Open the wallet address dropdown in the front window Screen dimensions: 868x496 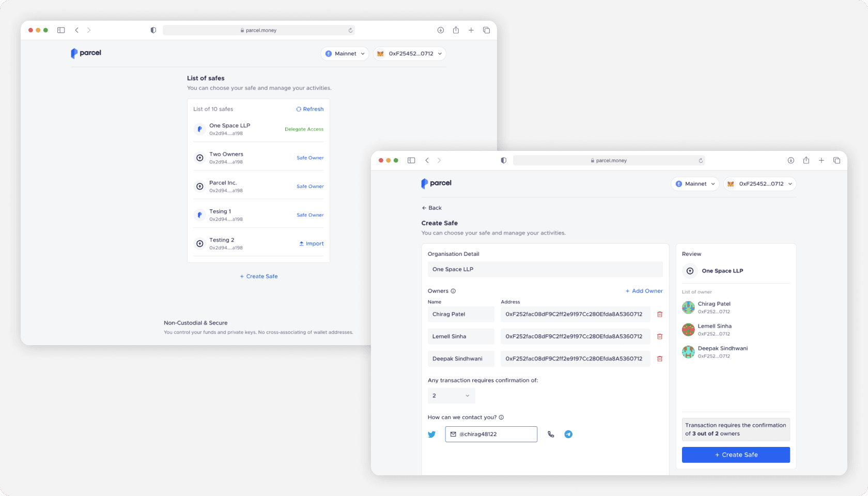click(x=760, y=184)
